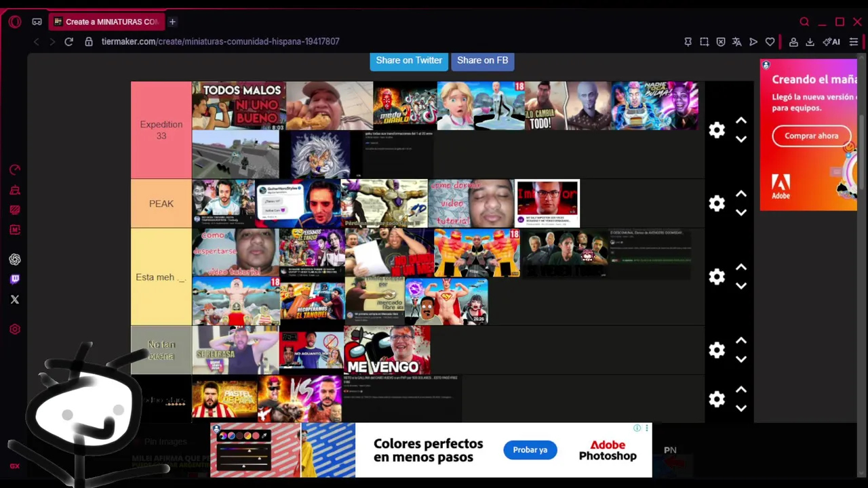This screenshot has height=488, width=868.
Task: Move Esta meh row down
Action: 741,285
